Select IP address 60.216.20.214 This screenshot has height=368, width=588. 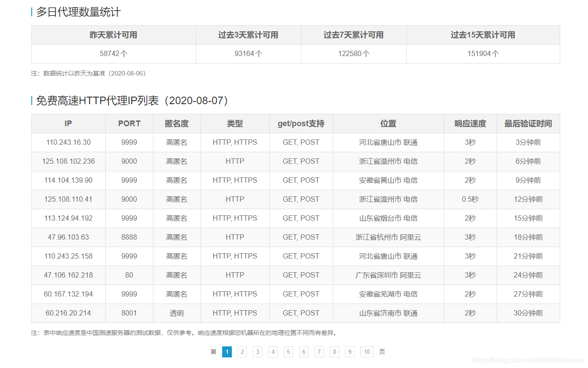pyautogui.click(x=68, y=313)
